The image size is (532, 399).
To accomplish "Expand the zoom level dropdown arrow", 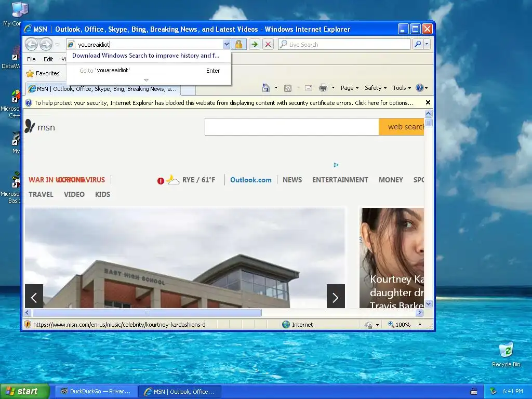I will pyautogui.click(x=420, y=325).
